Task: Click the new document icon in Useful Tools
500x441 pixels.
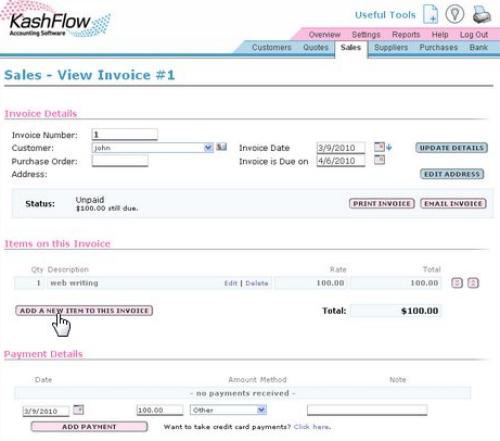Action: coord(430,14)
